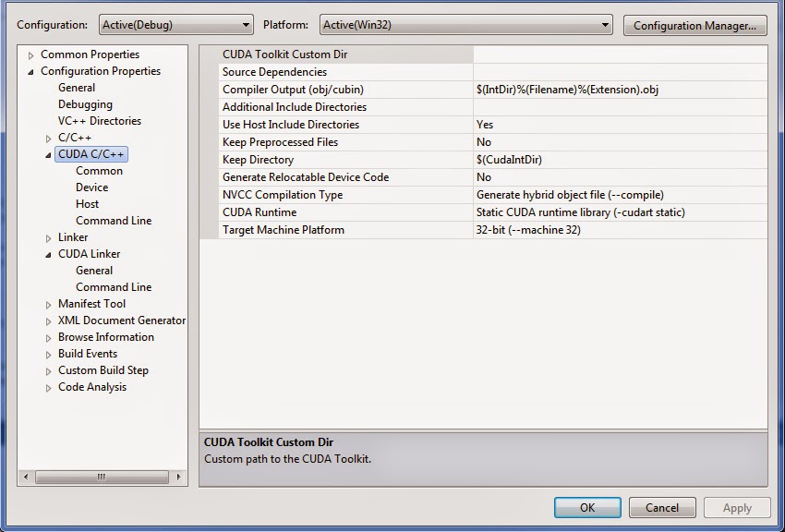The width and height of the screenshot is (785, 532).
Task: Click the CUDA Toolkit Custom Dir value field
Action: tap(620, 54)
